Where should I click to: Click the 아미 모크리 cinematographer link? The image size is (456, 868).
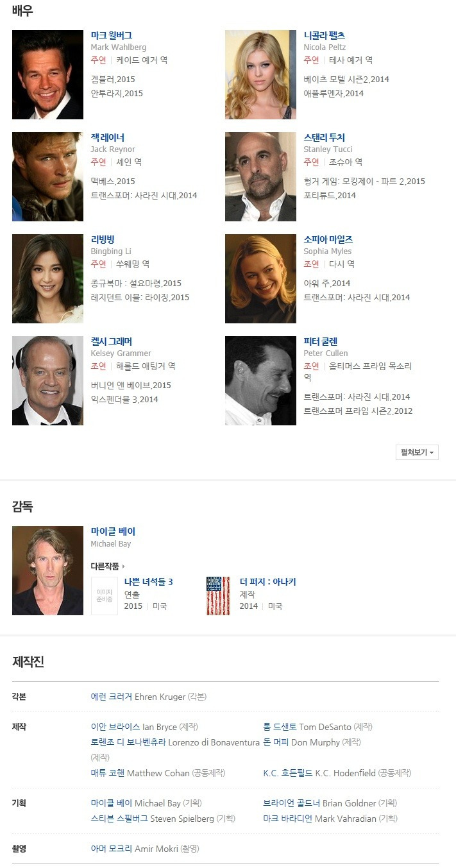point(112,849)
